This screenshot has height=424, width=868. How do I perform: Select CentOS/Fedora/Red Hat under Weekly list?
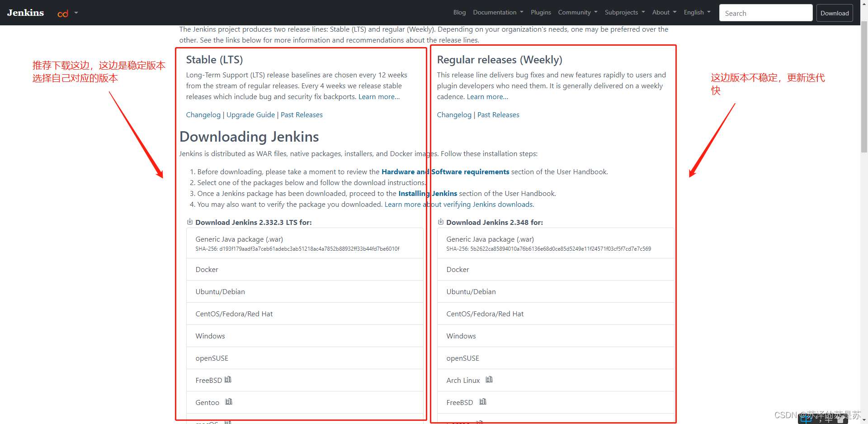[x=556, y=314]
